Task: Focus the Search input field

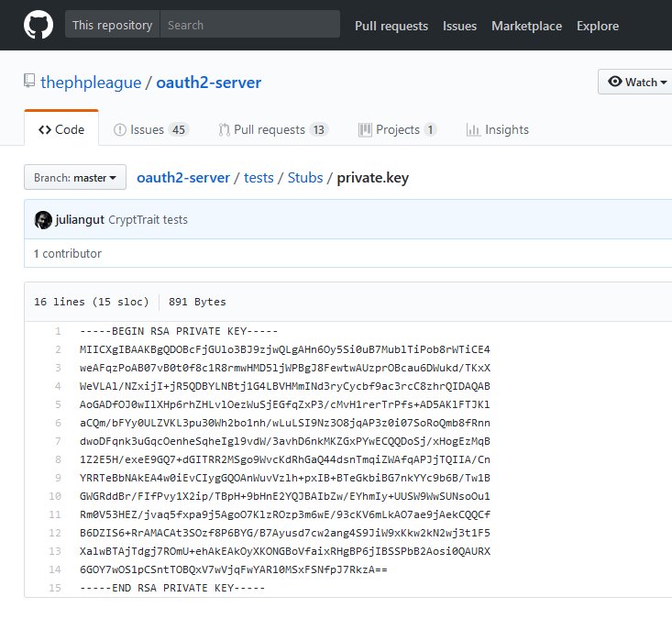Action: [250, 25]
